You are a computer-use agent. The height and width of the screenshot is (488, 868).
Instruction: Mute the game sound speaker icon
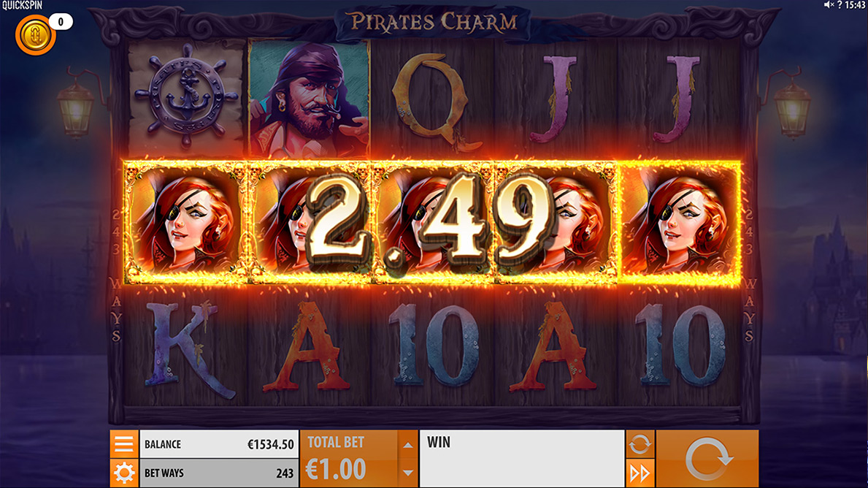coord(829,5)
